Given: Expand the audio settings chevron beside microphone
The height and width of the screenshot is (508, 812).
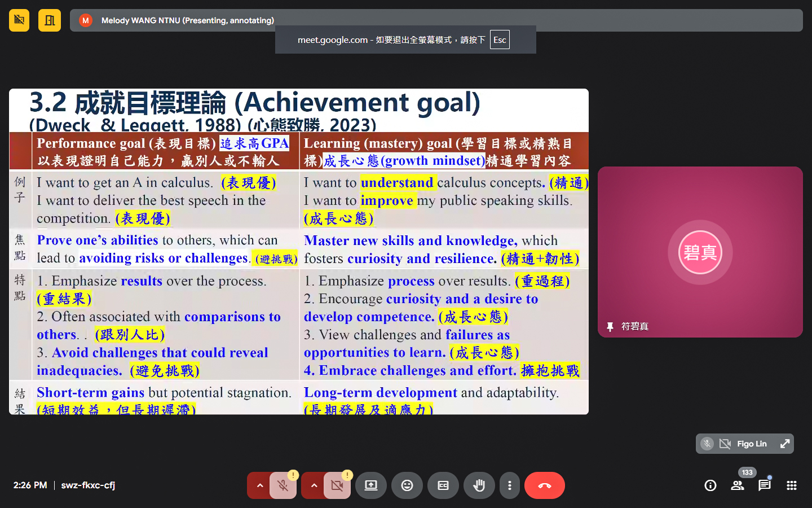Looking at the screenshot, I should [259, 485].
